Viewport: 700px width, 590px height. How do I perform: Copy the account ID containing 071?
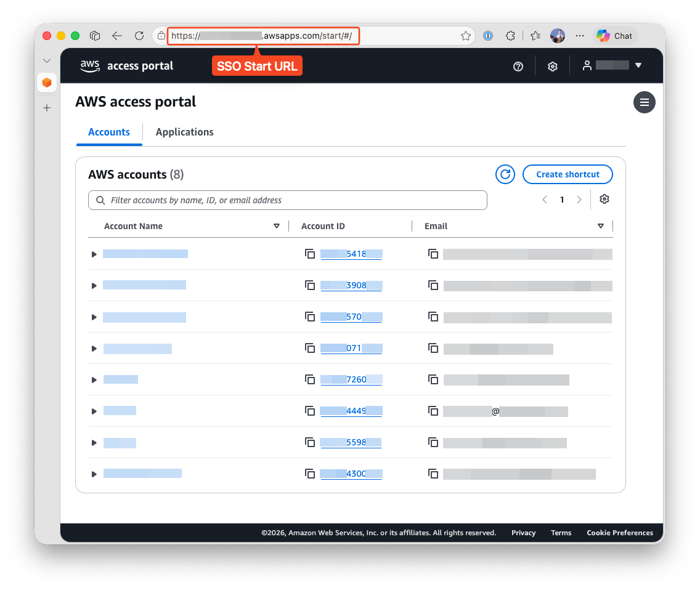click(310, 348)
